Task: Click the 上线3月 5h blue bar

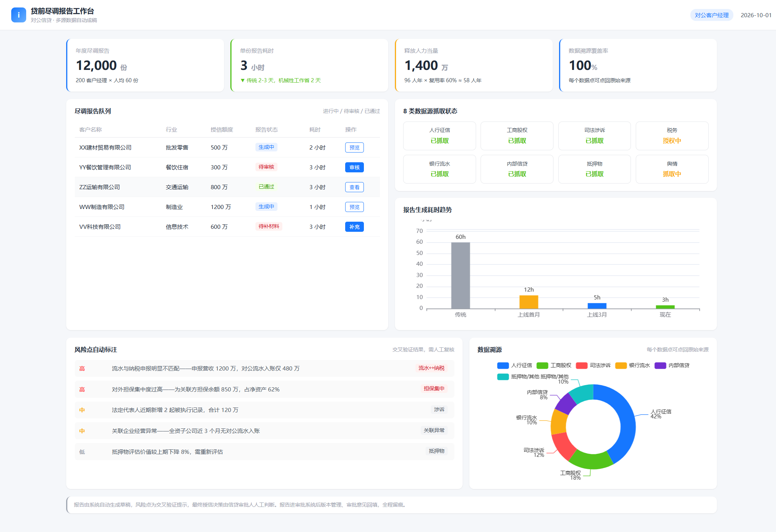Action: (x=597, y=306)
